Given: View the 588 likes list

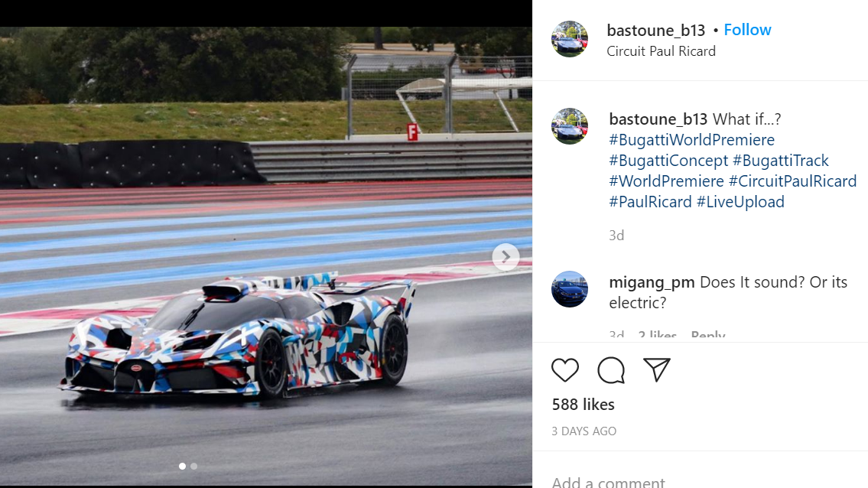Looking at the screenshot, I should [583, 405].
